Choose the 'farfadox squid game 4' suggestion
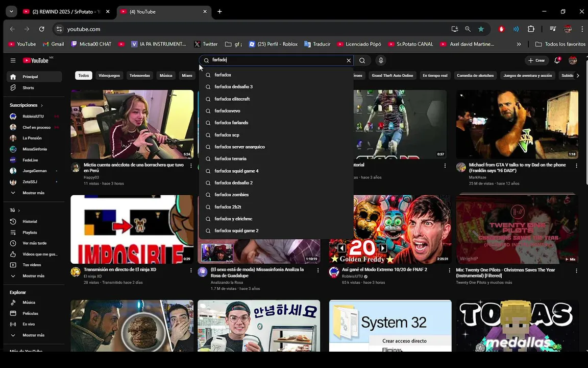Viewport: 588px width, 368px height. pyautogui.click(x=276, y=171)
